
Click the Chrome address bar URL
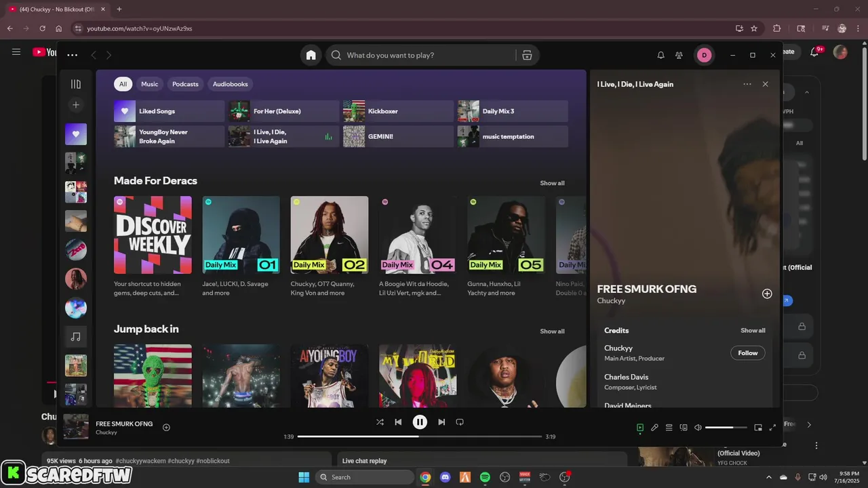point(139,28)
